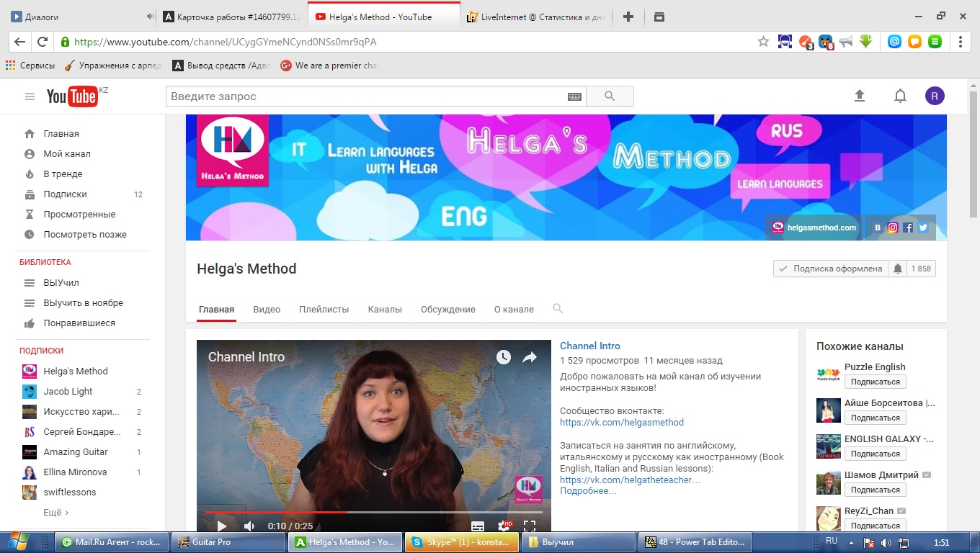Open Twitter icon in channel banner
This screenshot has width=980, height=553.
(923, 228)
